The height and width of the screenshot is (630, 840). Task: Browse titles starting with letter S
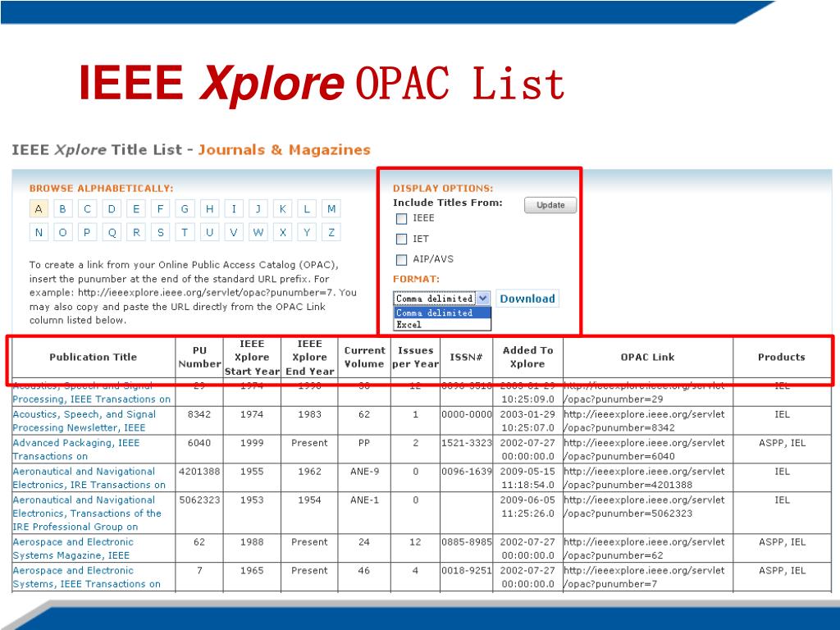click(x=160, y=232)
